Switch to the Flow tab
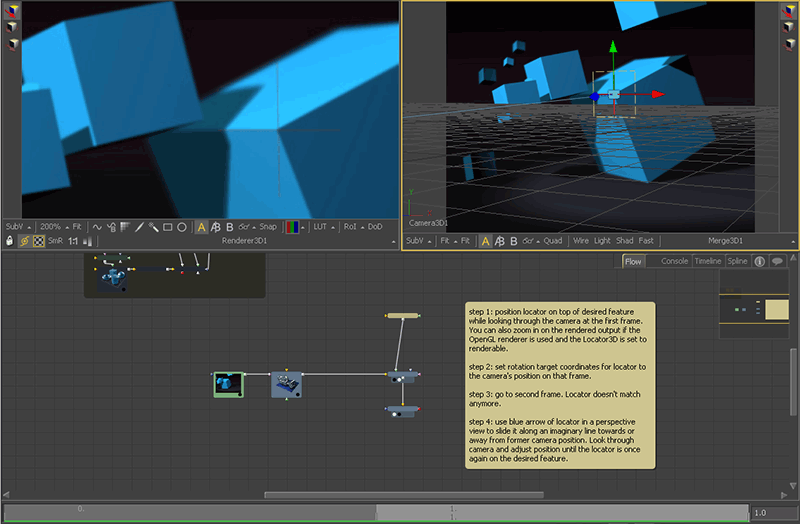Screen dimensions: 800x524 coord(633,261)
